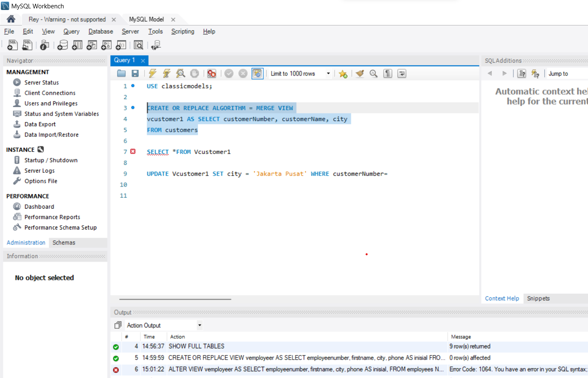Save the script using the floppy disk icon
The image size is (588, 378).
135,73
